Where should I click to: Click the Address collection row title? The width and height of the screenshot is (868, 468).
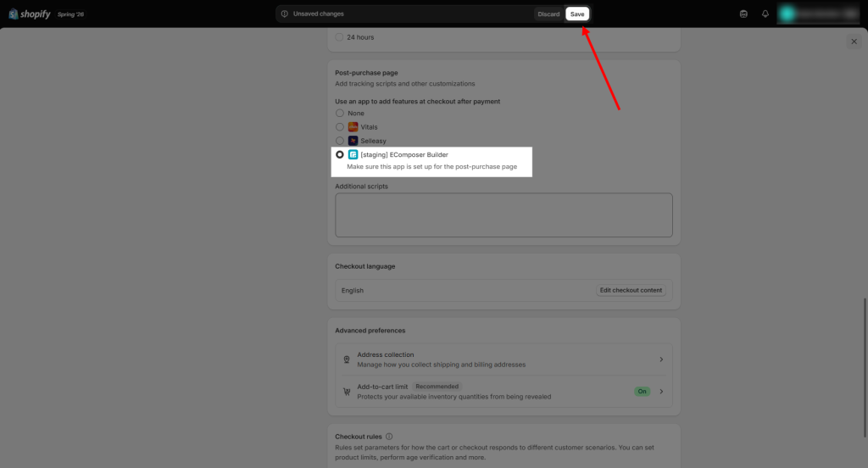click(386, 354)
